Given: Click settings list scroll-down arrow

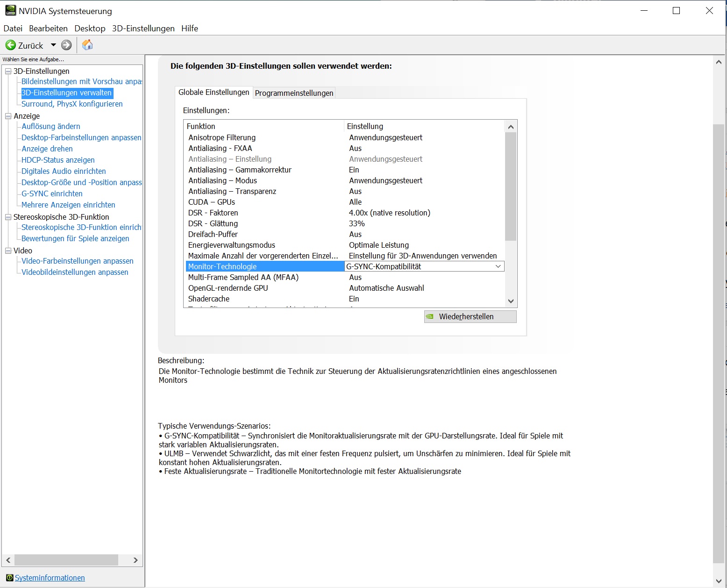Looking at the screenshot, I should pos(511,301).
